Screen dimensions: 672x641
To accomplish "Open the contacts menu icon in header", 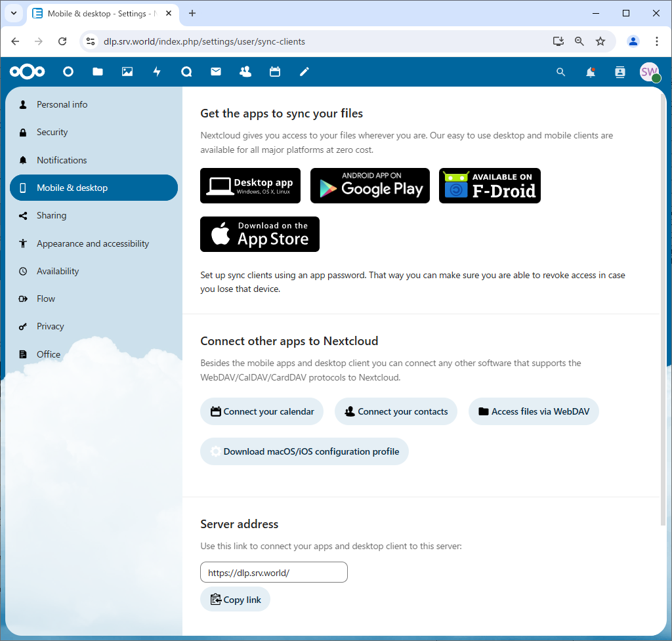I will (x=620, y=72).
